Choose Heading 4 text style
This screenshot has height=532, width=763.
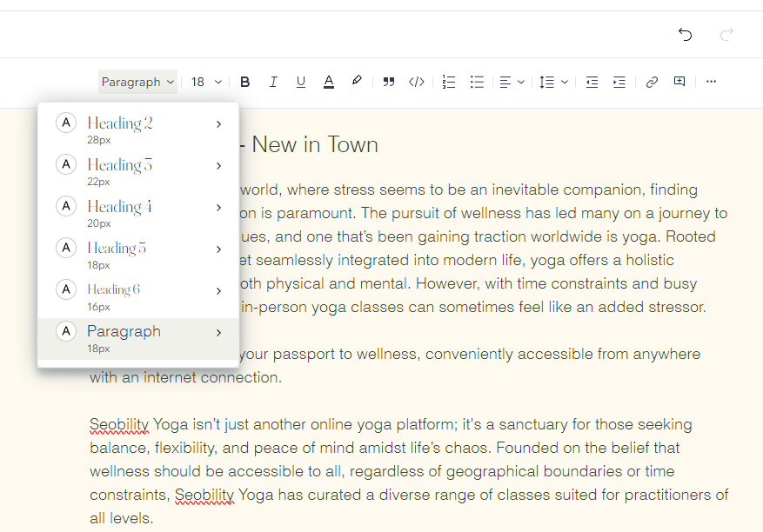(x=120, y=207)
